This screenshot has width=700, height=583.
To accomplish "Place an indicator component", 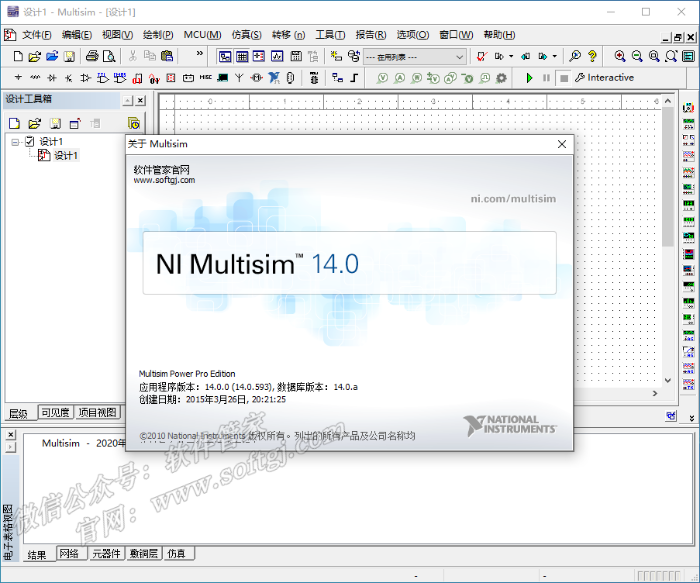I will [171, 78].
